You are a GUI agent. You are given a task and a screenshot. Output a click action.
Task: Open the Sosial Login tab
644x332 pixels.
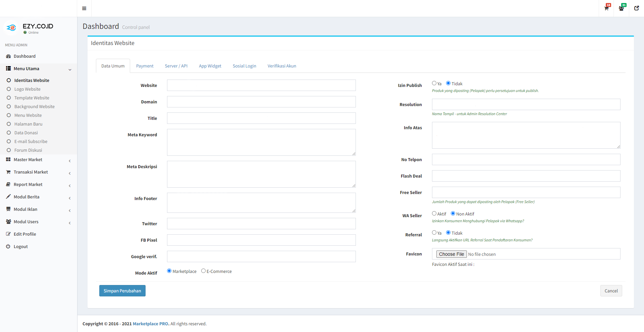click(245, 66)
